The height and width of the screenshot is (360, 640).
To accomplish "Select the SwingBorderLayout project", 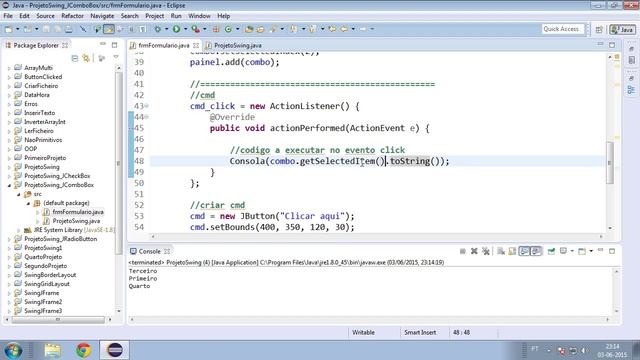I will (50, 275).
